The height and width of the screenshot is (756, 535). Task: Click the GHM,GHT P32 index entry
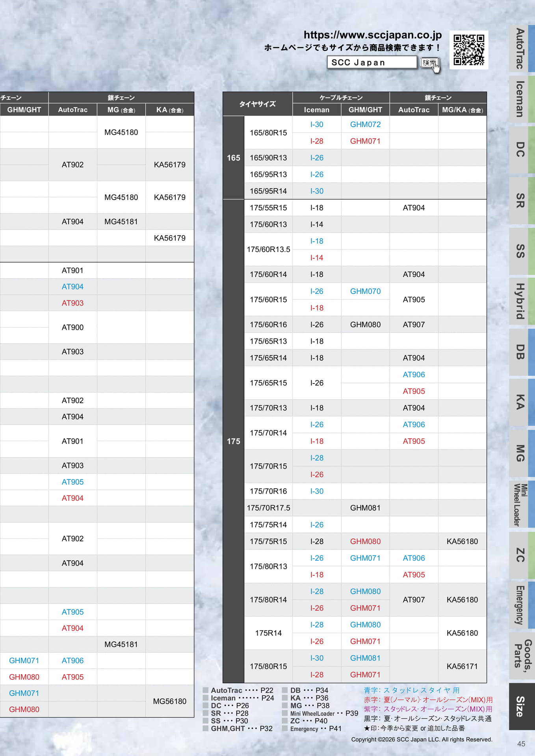(238, 728)
